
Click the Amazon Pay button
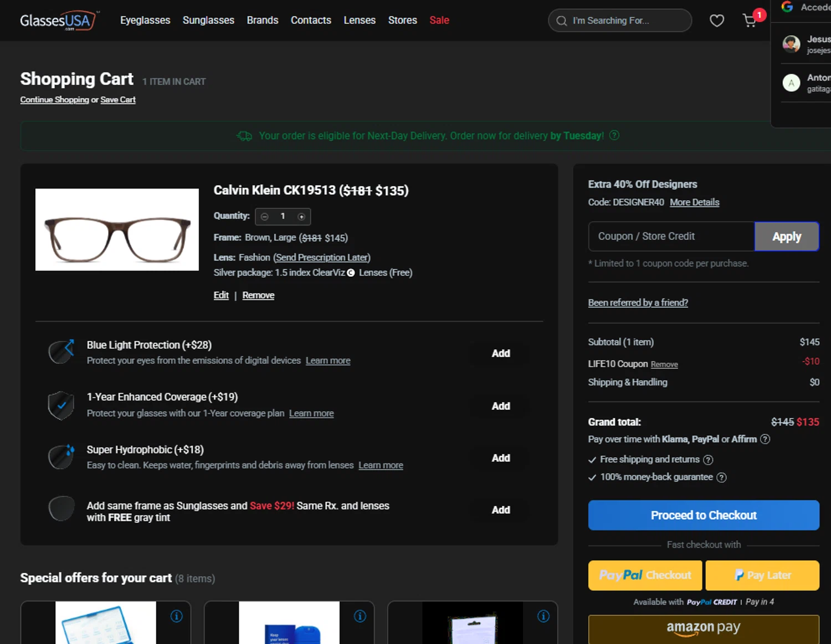[704, 629]
